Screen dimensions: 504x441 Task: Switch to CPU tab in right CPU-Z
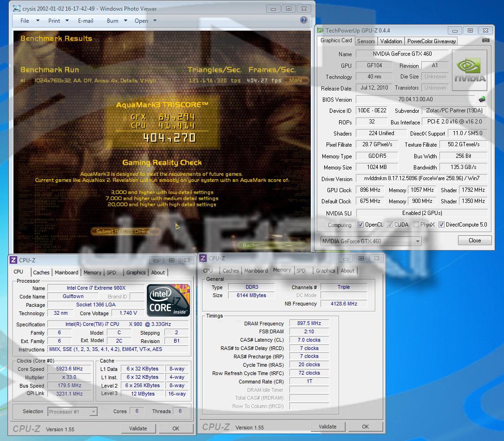tap(208, 271)
